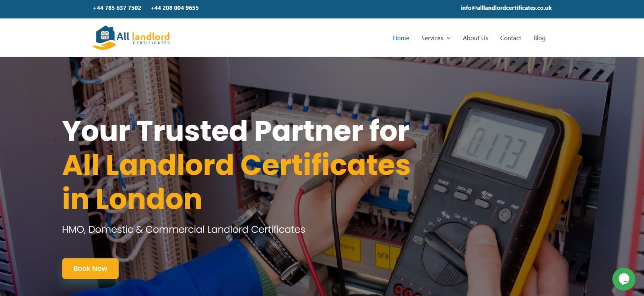Open the Contact page
This screenshot has width=644, height=296.
point(510,38)
